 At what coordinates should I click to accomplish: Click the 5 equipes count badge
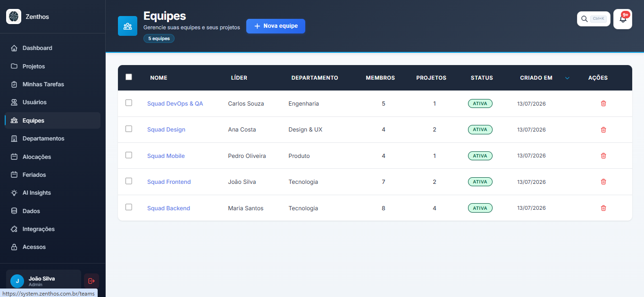[x=159, y=39]
